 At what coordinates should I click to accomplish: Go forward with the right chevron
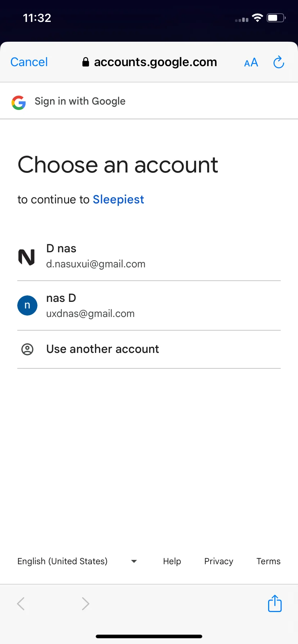pyautogui.click(x=85, y=604)
